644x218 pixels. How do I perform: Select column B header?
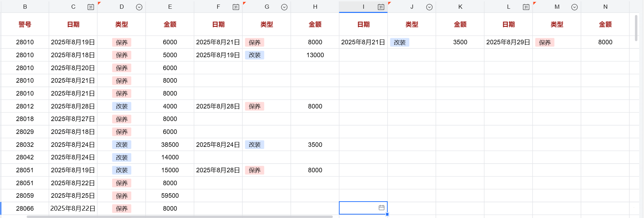click(x=25, y=7)
